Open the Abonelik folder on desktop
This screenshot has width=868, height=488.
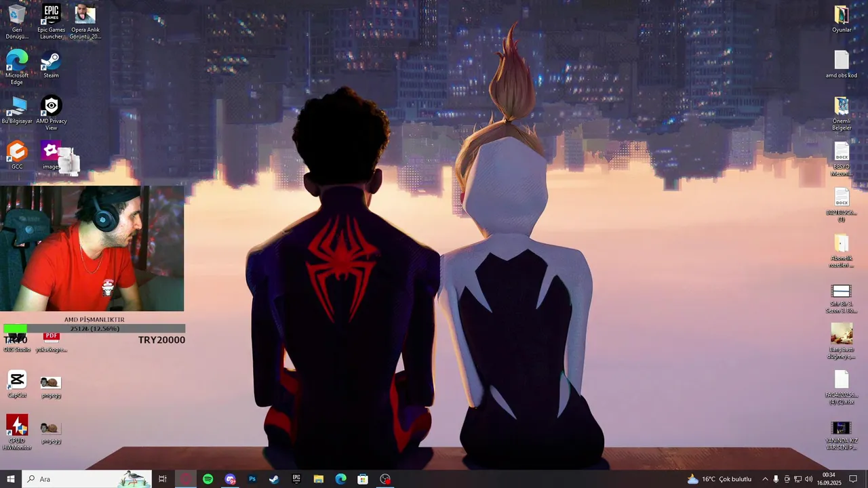tap(842, 251)
